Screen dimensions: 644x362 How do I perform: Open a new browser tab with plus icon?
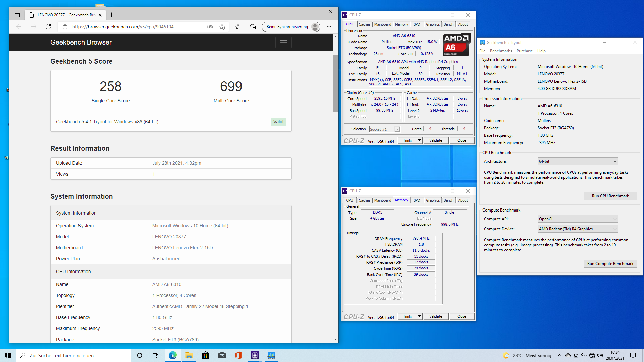pos(112,15)
